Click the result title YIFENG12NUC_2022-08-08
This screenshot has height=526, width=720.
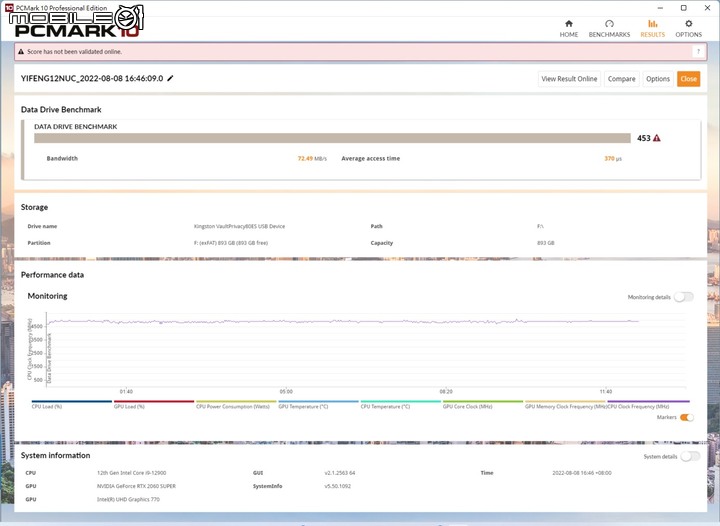92,78
